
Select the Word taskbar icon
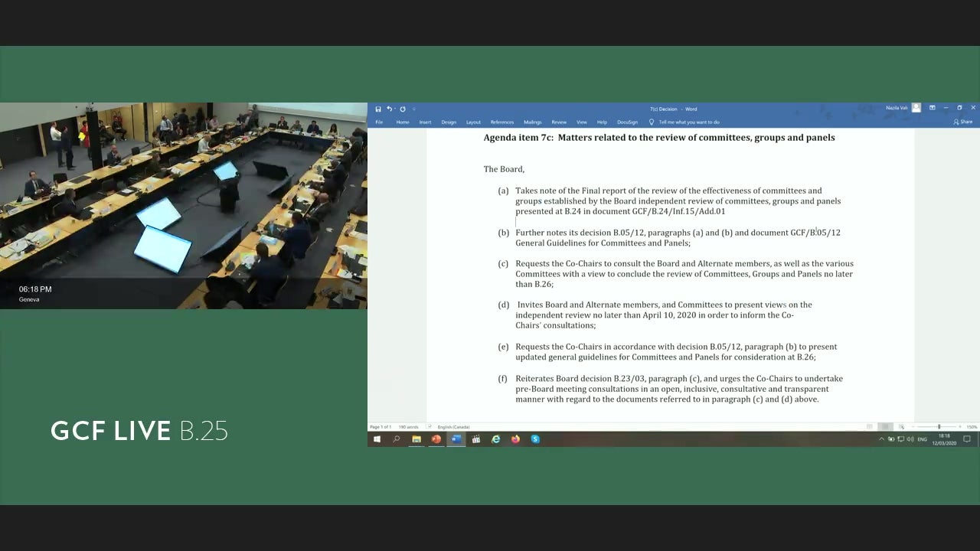point(456,439)
